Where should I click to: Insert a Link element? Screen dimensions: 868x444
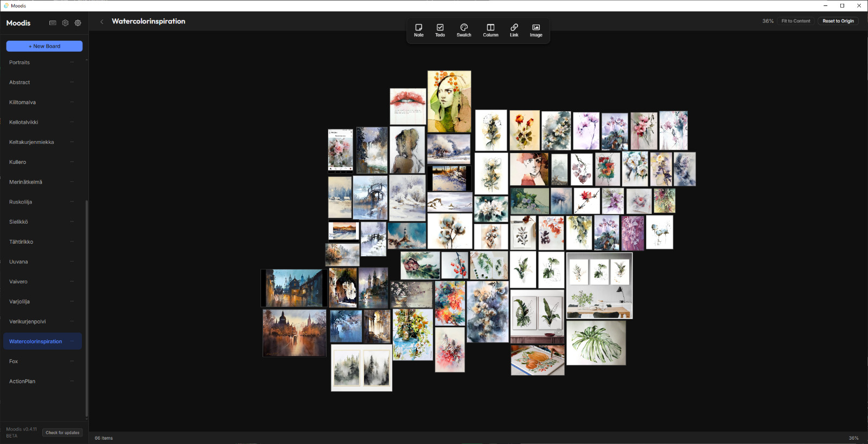(514, 30)
